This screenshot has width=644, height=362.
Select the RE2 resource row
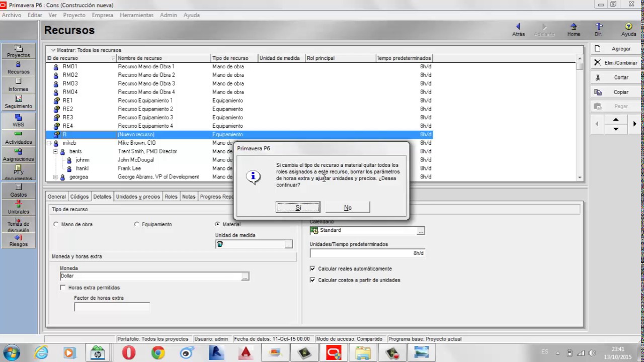tap(239, 109)
